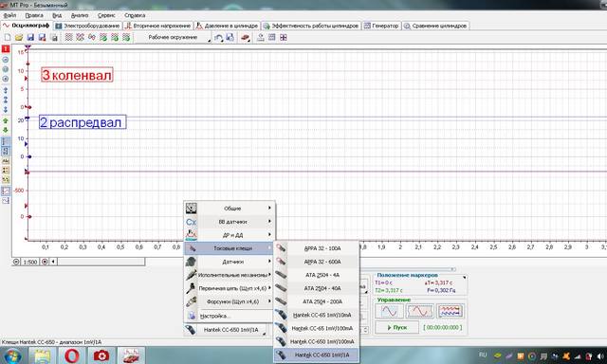Choose ATA 2504 - 4A current clamp
This screenshot has height=364, width=607.
point(317,275)
